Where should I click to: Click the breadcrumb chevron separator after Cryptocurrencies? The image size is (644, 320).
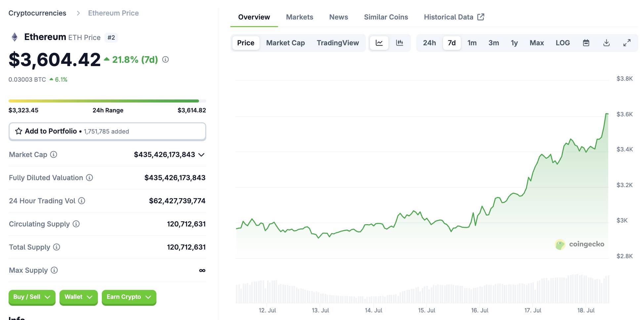coord(78,13)
